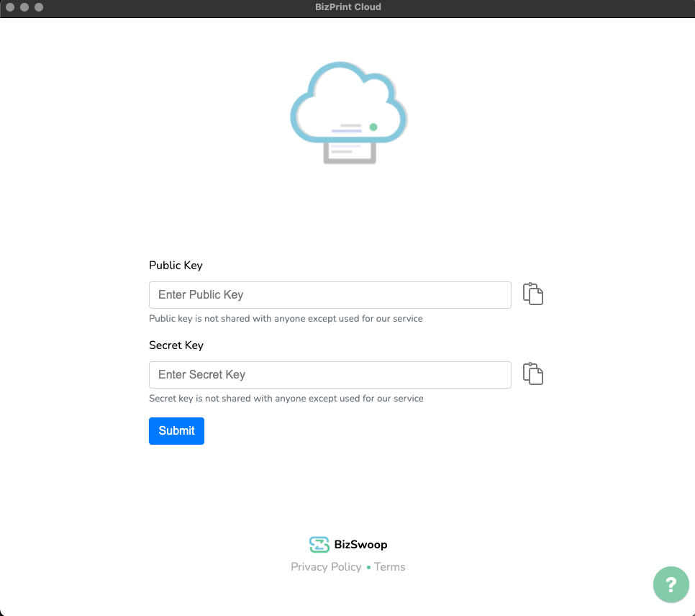This screenshot has height=616, width=695.
Task: Click the BizSwoop brand name text
Action: point(360,545)
